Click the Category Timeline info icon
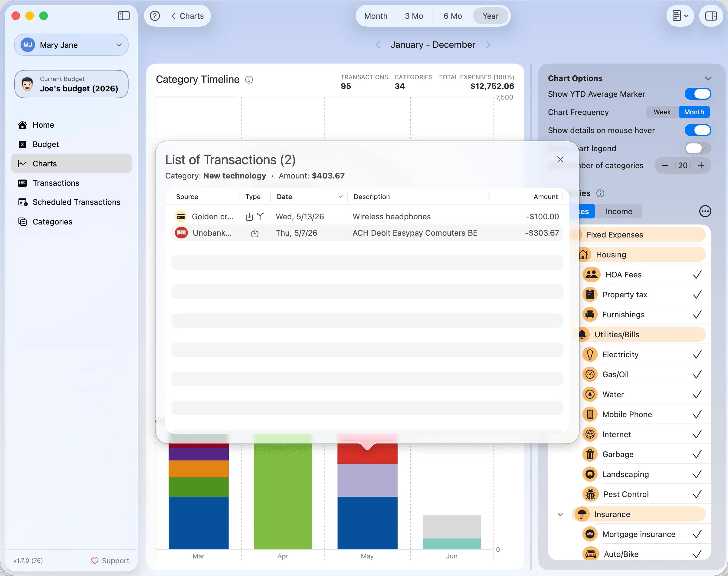Screen dimensions: 728x576 [249, 80]
